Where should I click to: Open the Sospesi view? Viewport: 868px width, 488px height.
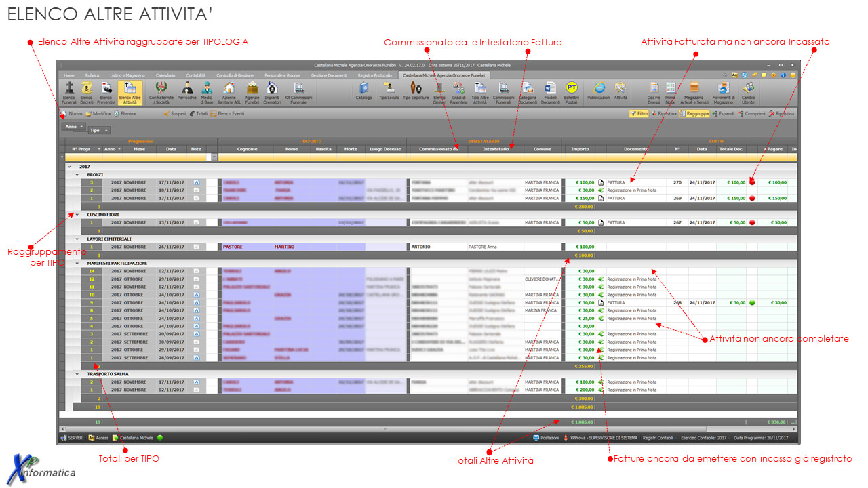click(175, 114)
